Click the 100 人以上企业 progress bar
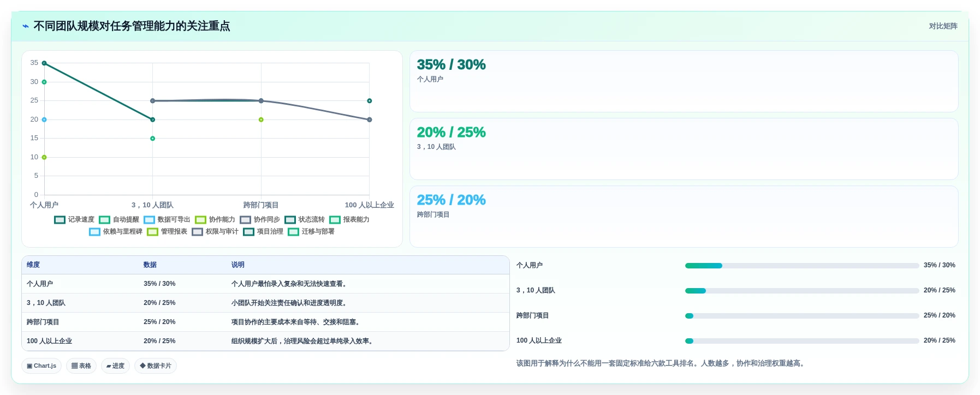Image resolution: width=980 pixels, height=395 pixels. [x=802, y=341]
